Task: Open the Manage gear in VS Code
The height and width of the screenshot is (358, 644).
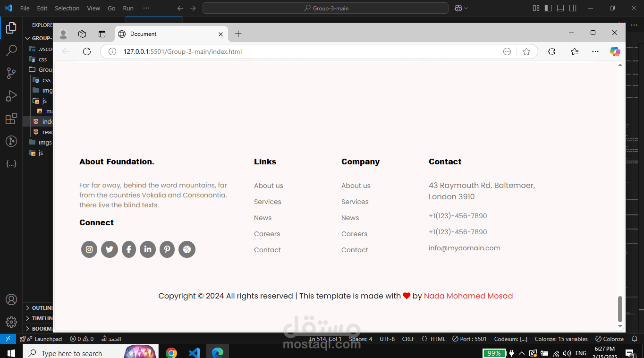Action: click(x=11, y=322)
